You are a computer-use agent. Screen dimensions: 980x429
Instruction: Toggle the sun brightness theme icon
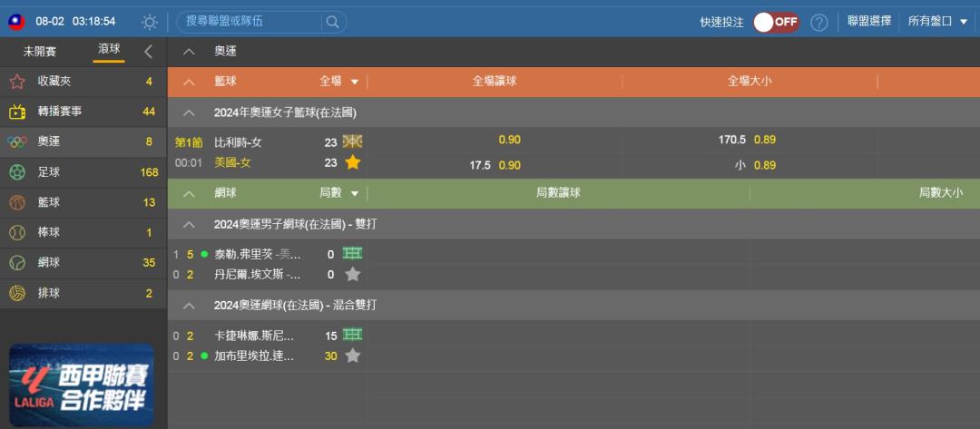[x=150, y=23]
